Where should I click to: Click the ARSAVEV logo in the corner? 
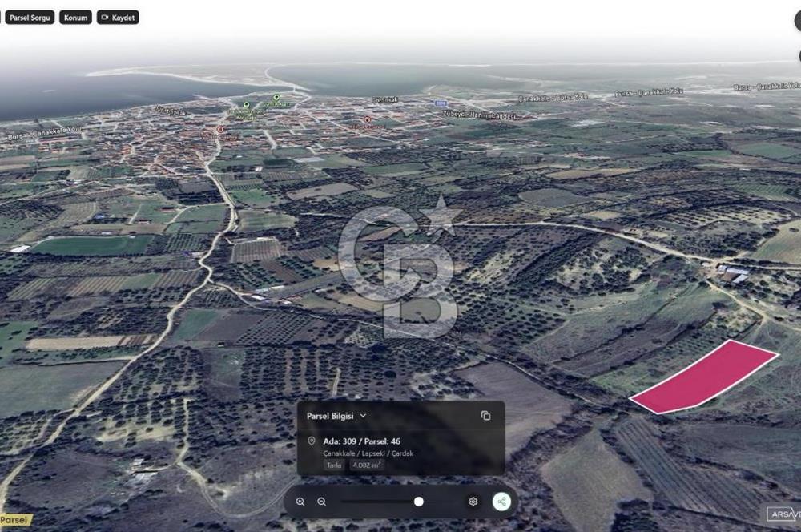pos(783,514)
